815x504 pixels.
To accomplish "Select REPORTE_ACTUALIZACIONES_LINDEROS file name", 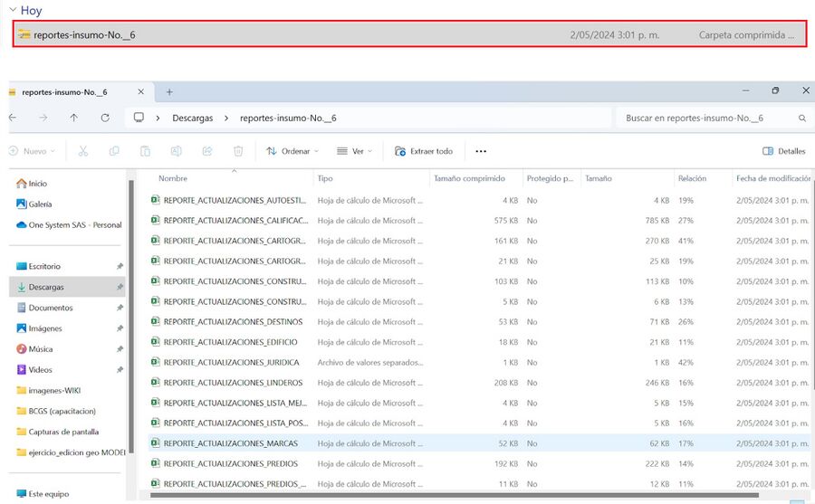I will (233, 383).
